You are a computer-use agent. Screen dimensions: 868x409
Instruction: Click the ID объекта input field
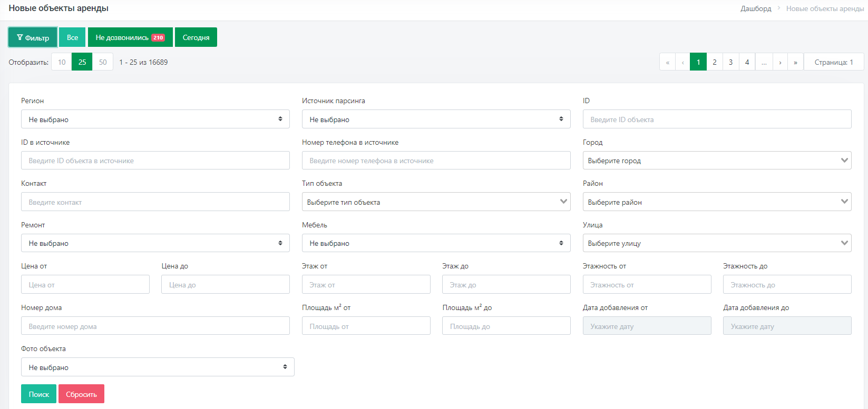click(717, 119)
